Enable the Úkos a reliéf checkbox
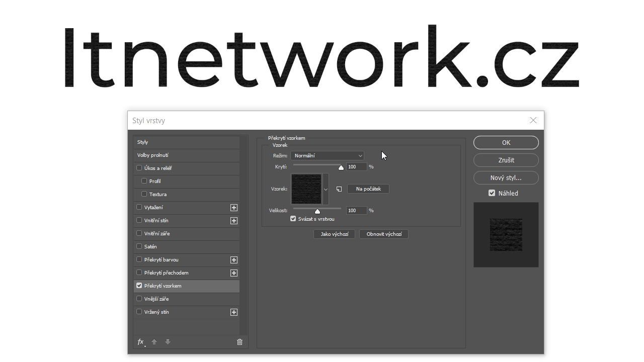 click(139, 168)
